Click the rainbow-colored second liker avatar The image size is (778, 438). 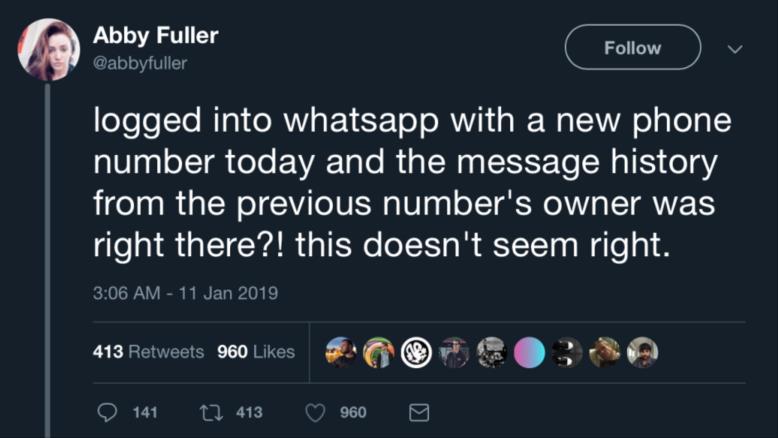point(379,352)
